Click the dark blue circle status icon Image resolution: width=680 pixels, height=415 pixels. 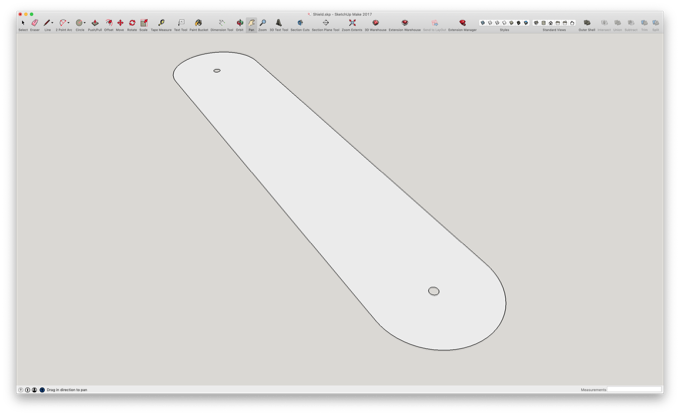point(42,390)
